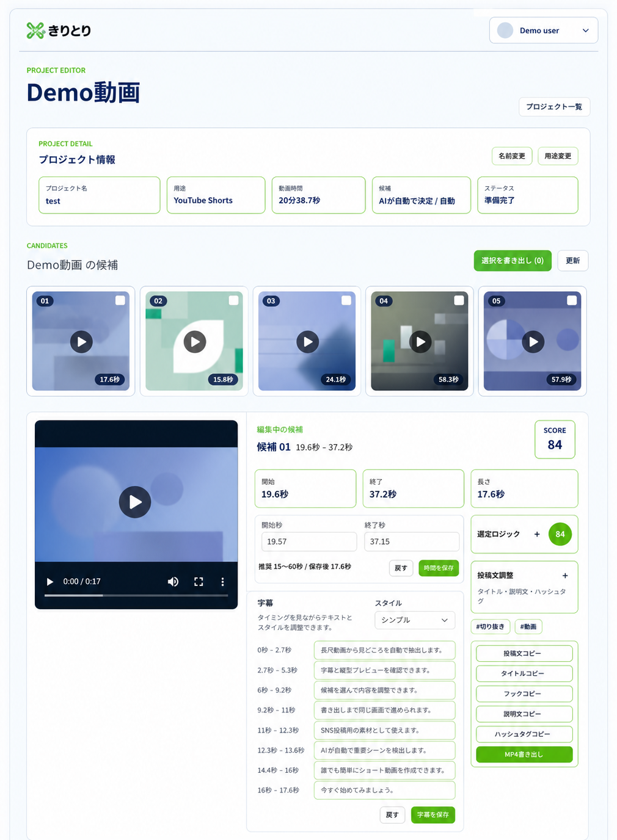
Task: Enter fullscreen mode in video player
Action: coord(199,582)
